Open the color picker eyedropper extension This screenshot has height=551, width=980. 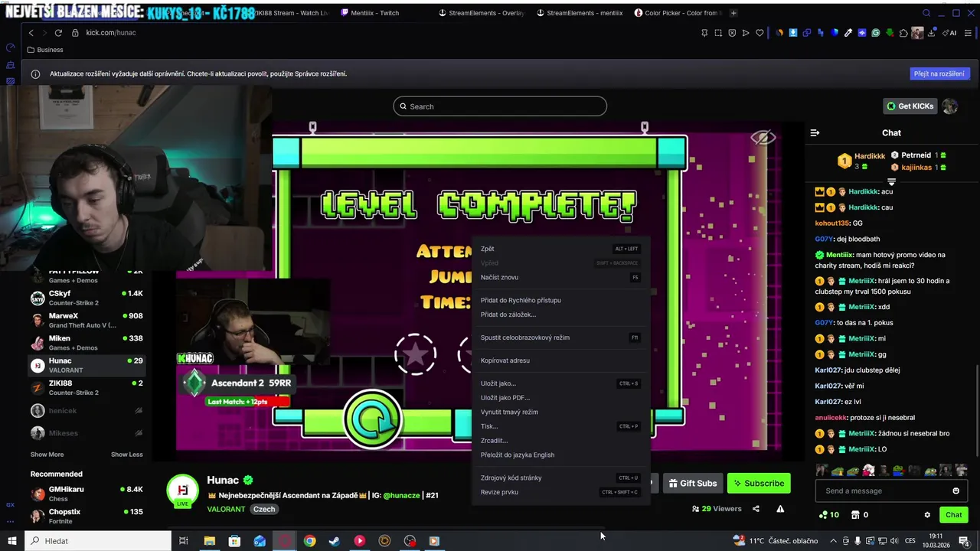[848, 33]
